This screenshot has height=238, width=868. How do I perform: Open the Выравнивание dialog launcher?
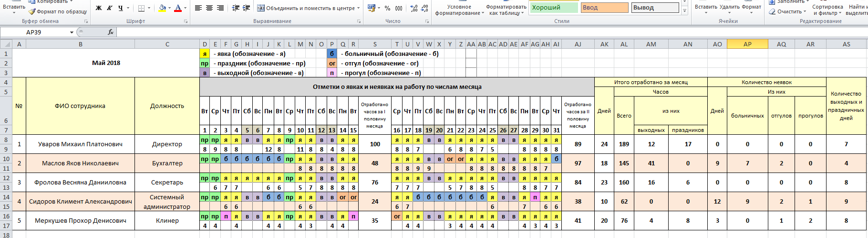coord(359,22)
